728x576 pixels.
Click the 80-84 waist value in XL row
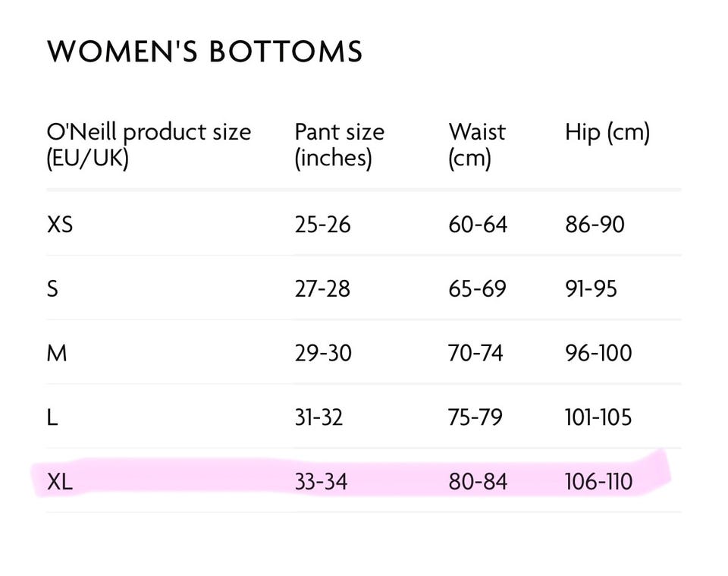[x=477, y=482]
